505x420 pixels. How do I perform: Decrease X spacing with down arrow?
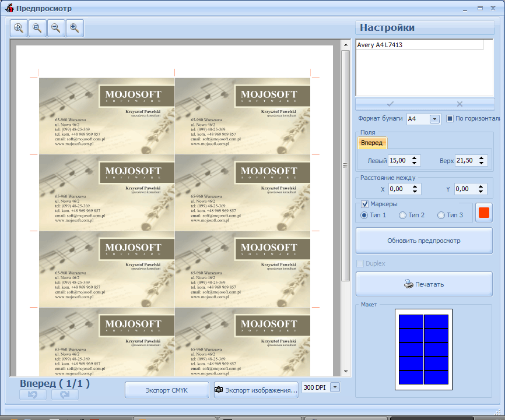(x=415, y=192)
